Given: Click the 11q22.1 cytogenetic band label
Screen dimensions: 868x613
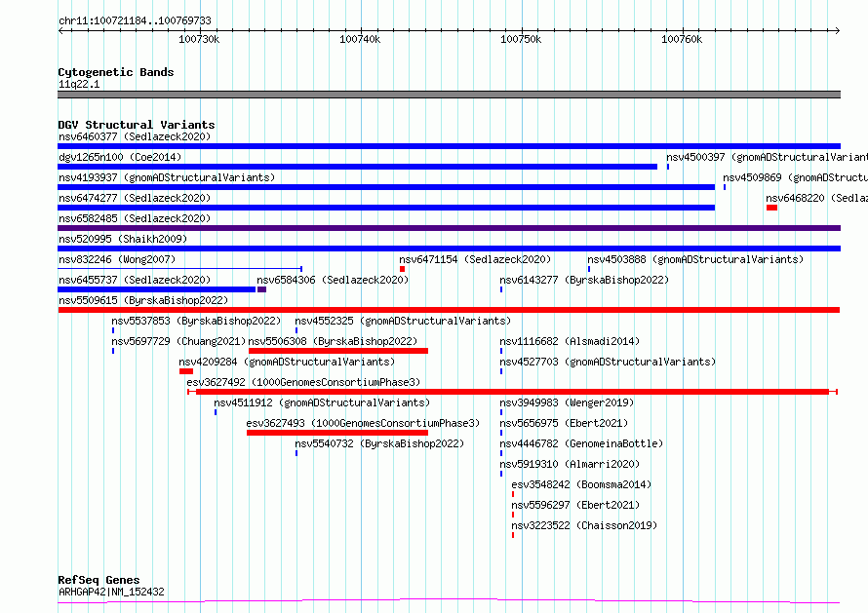Looking at the screenshot, I should pyautogui.click(x=79, y=84).
